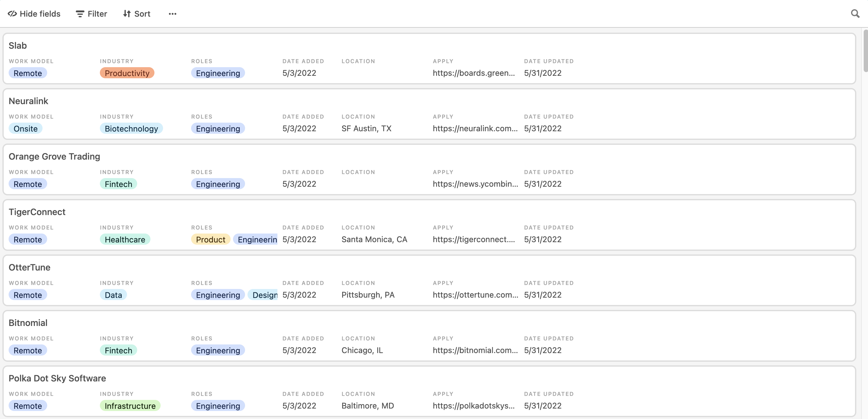Viewport: 868px width, 419px height.
Task: Open the Polka Dot Sky Software apply link
Action: 474,405
